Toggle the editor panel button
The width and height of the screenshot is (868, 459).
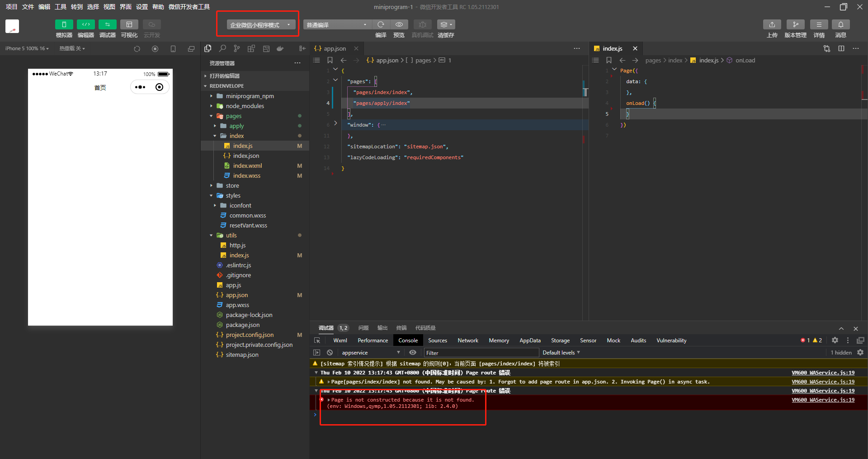click(x=85, y=24)
